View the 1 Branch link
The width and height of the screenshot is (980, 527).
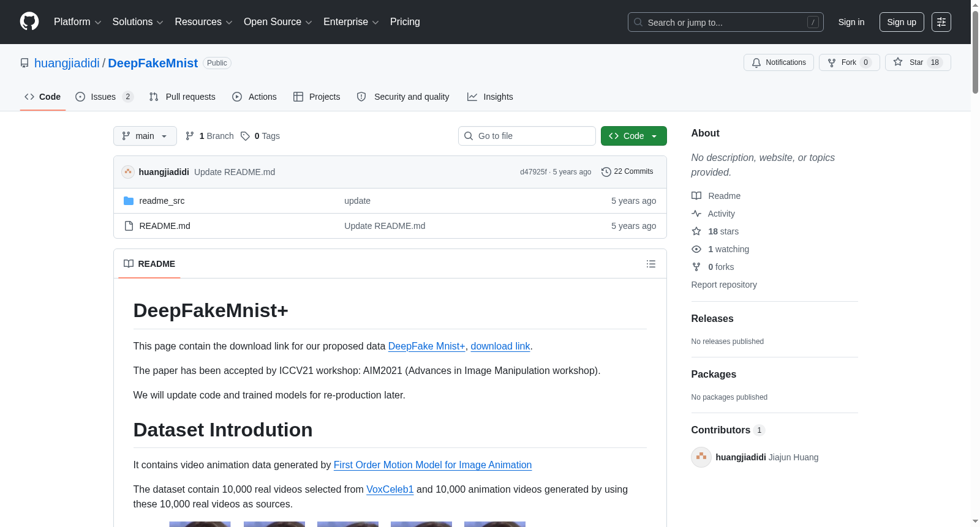click(x=209, y=136)
